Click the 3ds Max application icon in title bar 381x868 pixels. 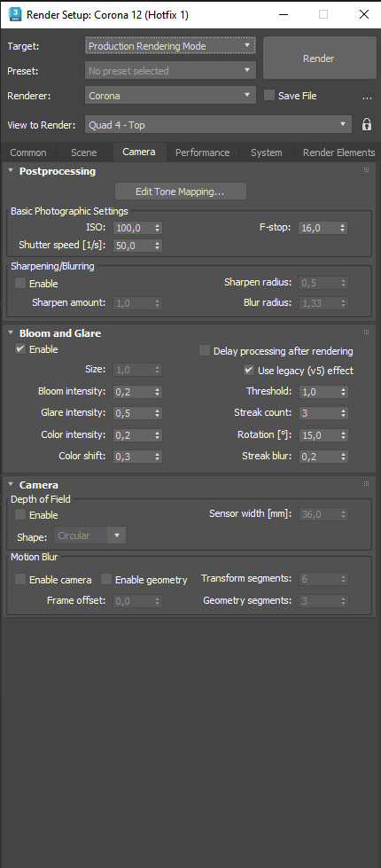15,14
